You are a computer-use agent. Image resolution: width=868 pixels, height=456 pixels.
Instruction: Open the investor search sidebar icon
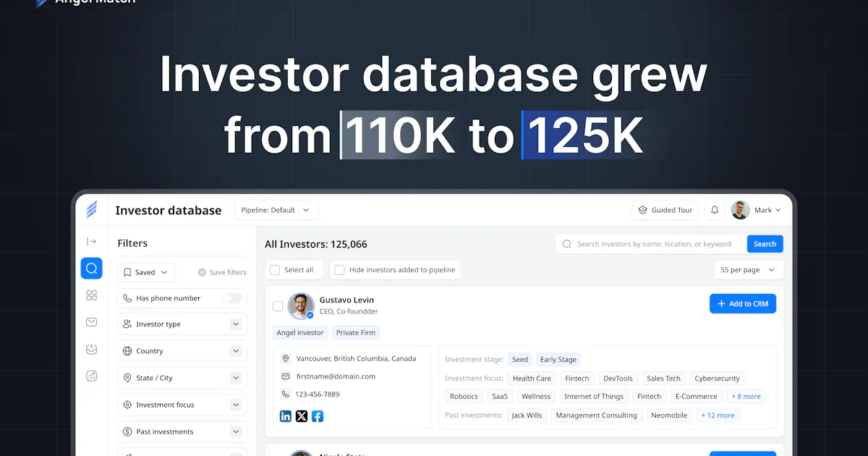point(91,269)
